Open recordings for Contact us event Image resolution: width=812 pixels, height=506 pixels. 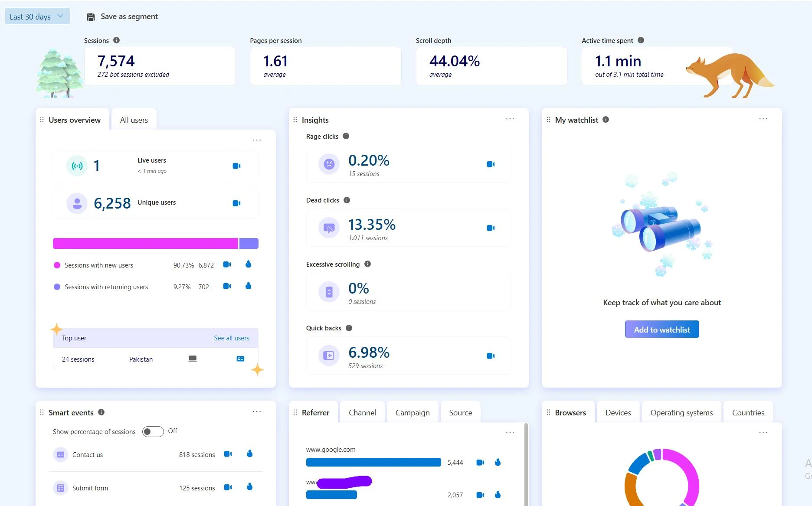228,454
